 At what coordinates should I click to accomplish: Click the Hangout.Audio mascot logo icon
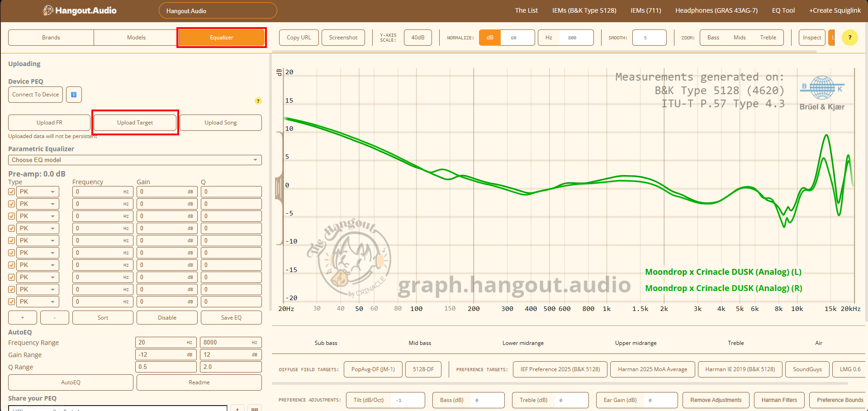[x=48, y=10]
